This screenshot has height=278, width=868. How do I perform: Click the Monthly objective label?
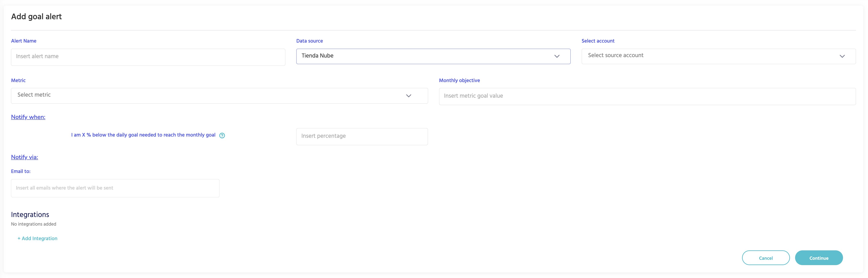[459, 80]
